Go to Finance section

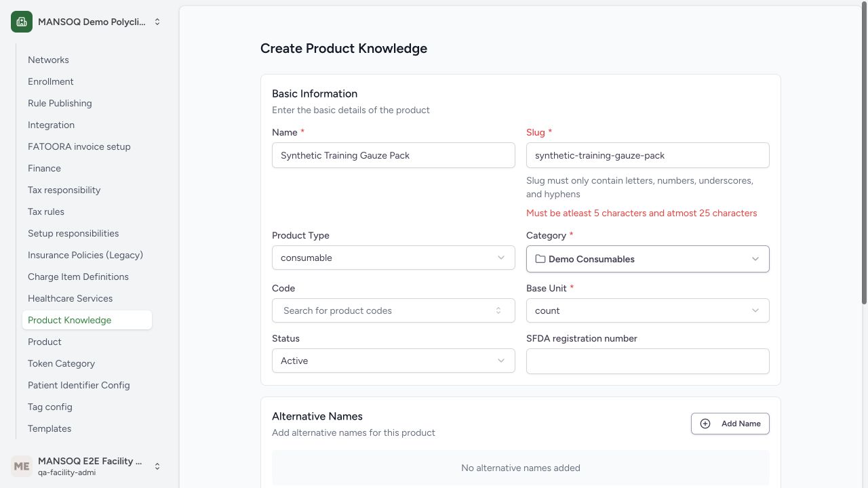click(87, 168)
